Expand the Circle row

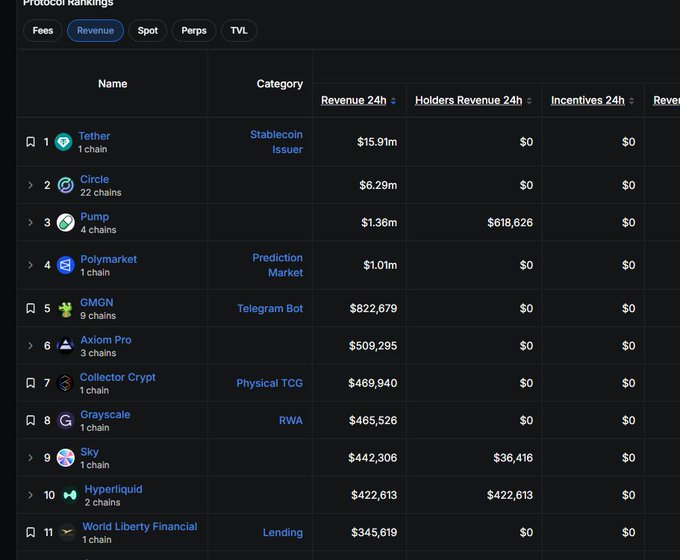30,185
